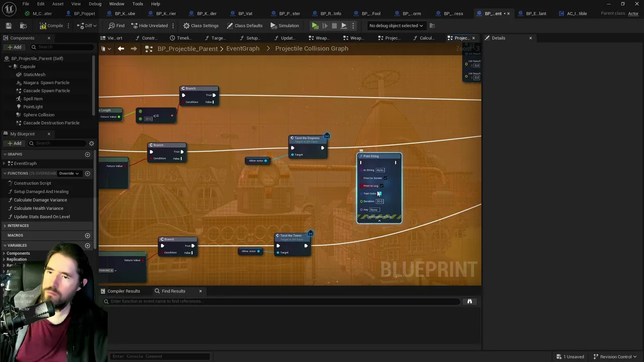Open play options three-dot menu
Image resolution: width=644 pixels, height=362 pixels.
point(353,26)
